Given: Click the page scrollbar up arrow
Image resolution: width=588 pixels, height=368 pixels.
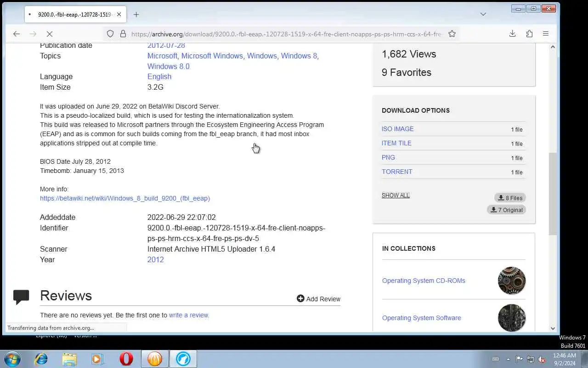Looking at the screenshot, I should pos(553,47).
